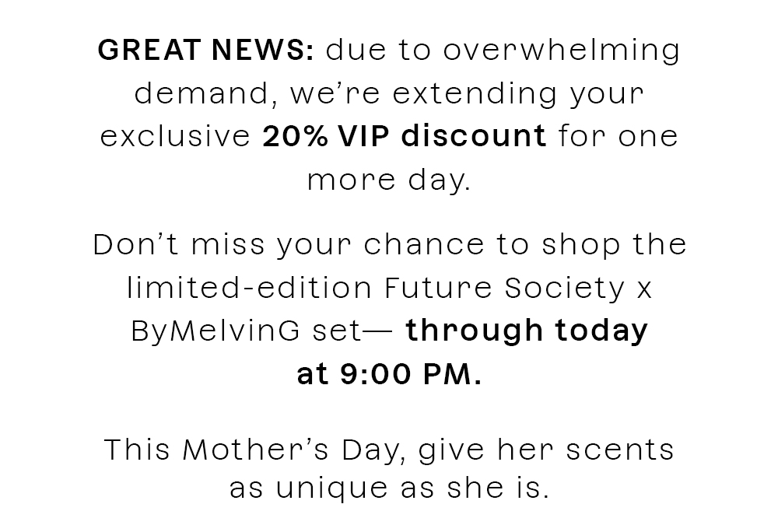778x532 pixels.
Task: Click the bold GREAT NEWS heading text
Action: [x=206, y=50]
